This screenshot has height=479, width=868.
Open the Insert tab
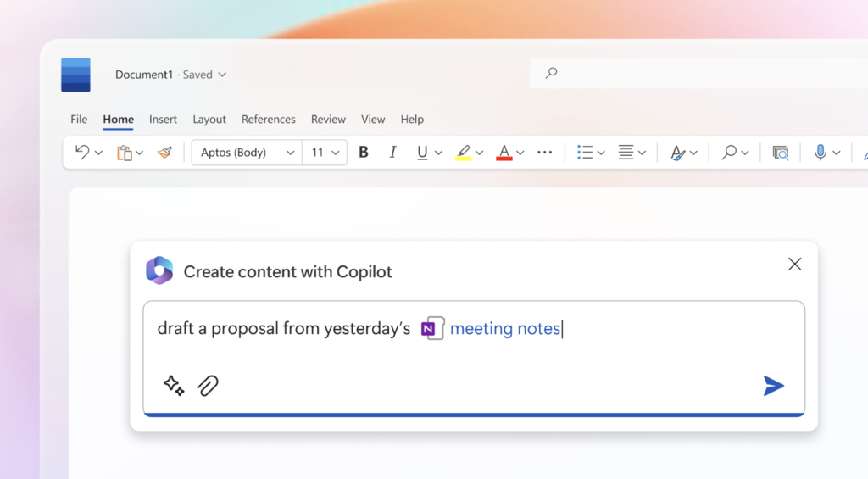163,120
